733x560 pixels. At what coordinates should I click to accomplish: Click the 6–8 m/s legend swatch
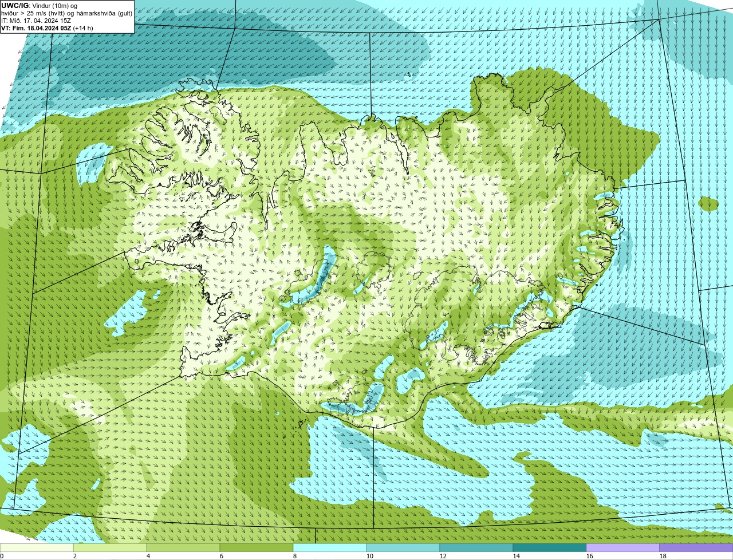[x=257, y=547]
